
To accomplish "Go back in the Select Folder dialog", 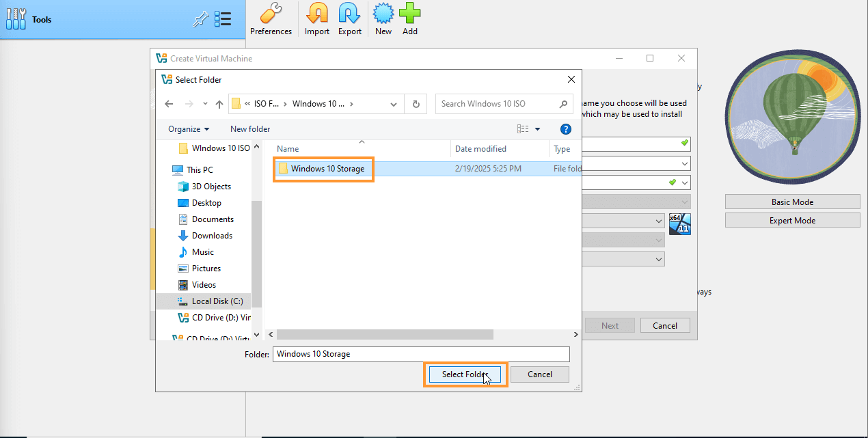I will (169, 104).
